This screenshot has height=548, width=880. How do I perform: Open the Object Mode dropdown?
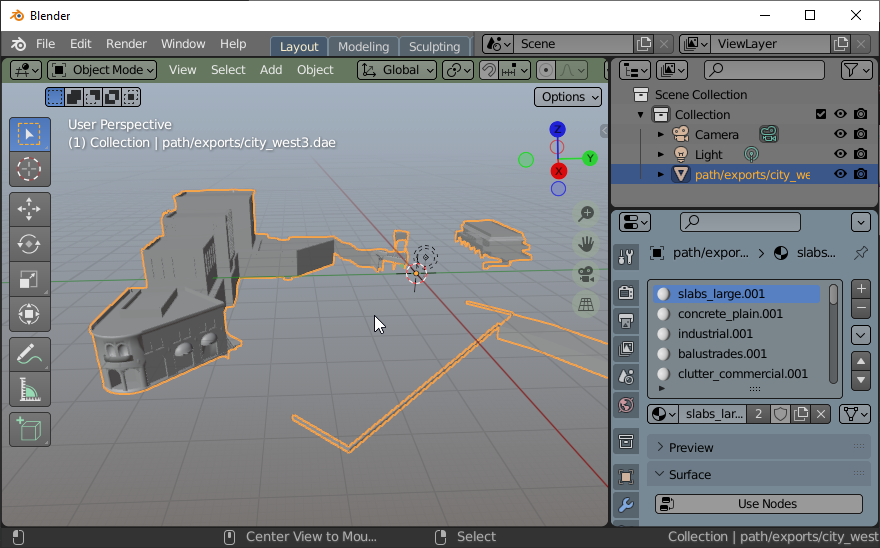[102, 70]
